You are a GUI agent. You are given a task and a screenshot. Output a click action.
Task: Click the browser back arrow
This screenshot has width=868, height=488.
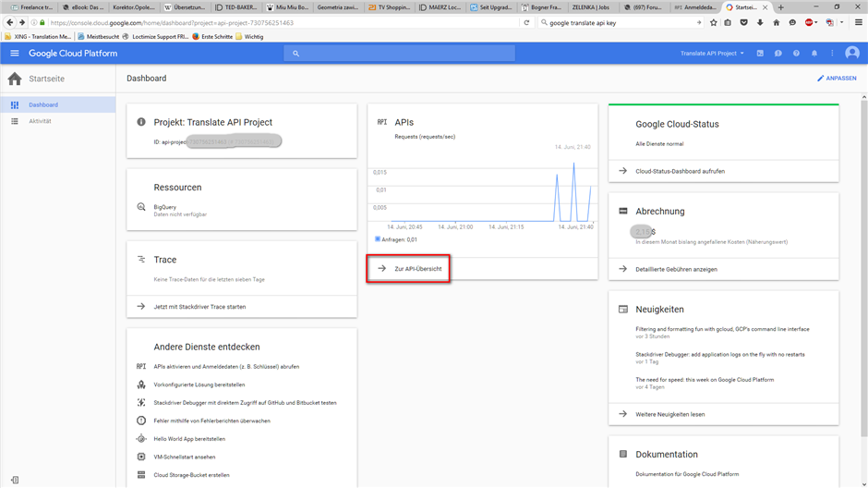point(9,23)
